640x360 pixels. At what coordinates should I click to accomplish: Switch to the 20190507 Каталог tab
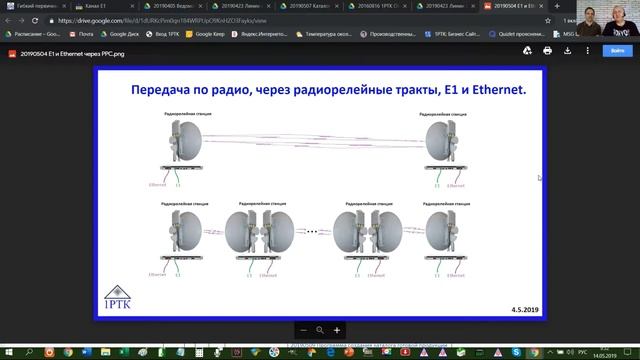point(309,6)
